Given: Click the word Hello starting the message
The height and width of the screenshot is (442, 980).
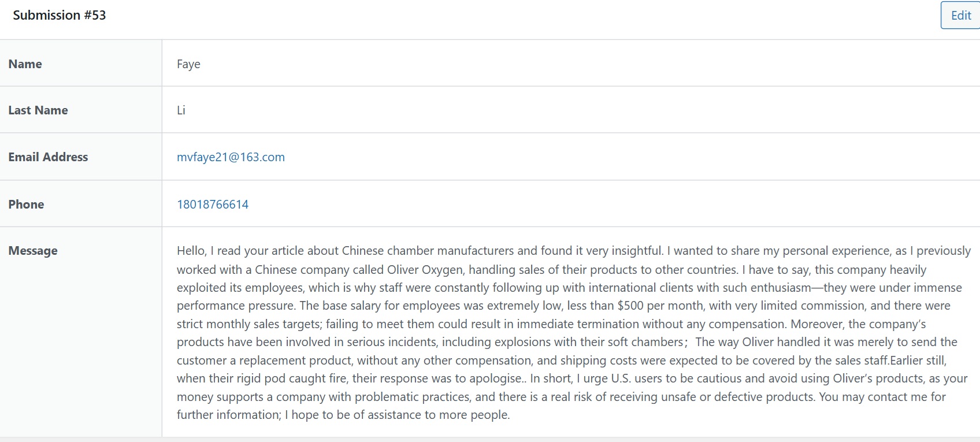Looking at the screenshot, I should pos(191,251).
